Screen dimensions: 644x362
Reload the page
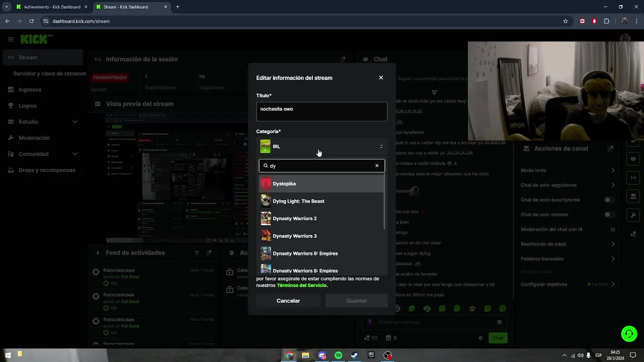point(32,21)
